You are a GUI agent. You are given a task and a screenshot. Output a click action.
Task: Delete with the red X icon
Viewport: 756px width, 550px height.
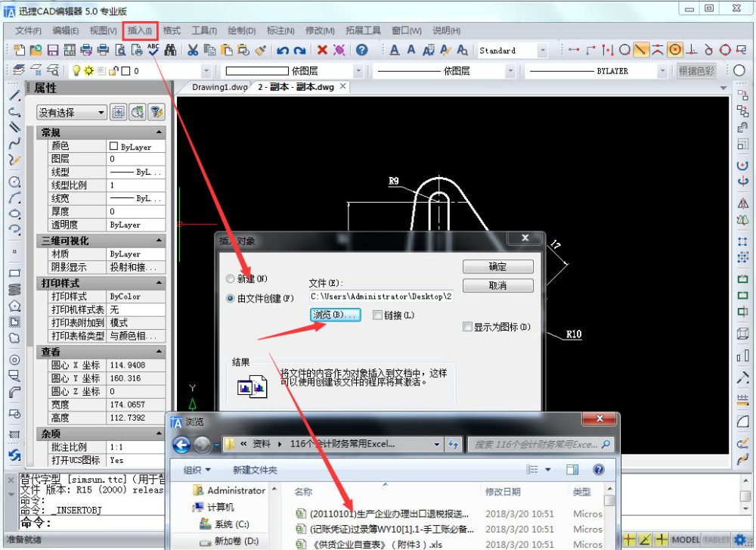[x=323, y=50]
